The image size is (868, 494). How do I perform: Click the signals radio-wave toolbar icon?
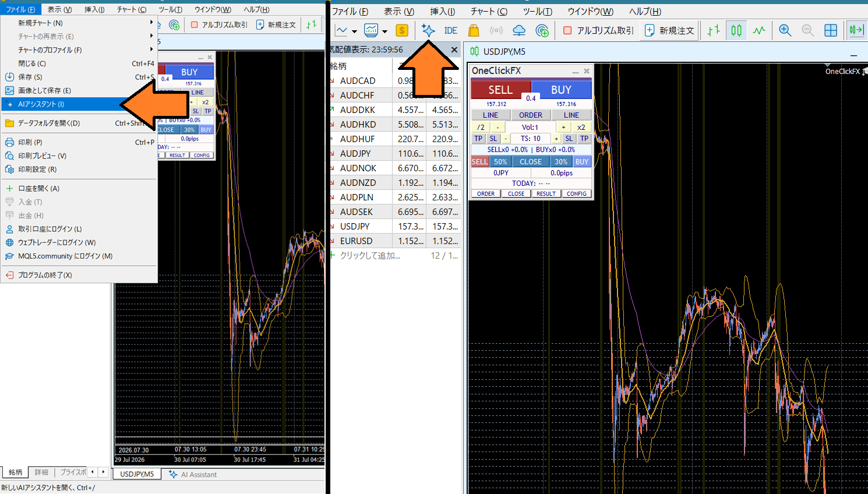(x=496, y=30)
